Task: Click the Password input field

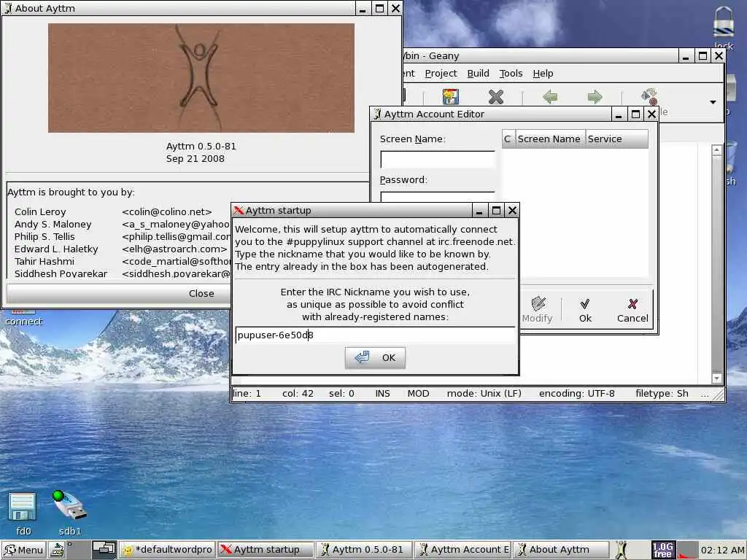Action: [x=438, y=197]
